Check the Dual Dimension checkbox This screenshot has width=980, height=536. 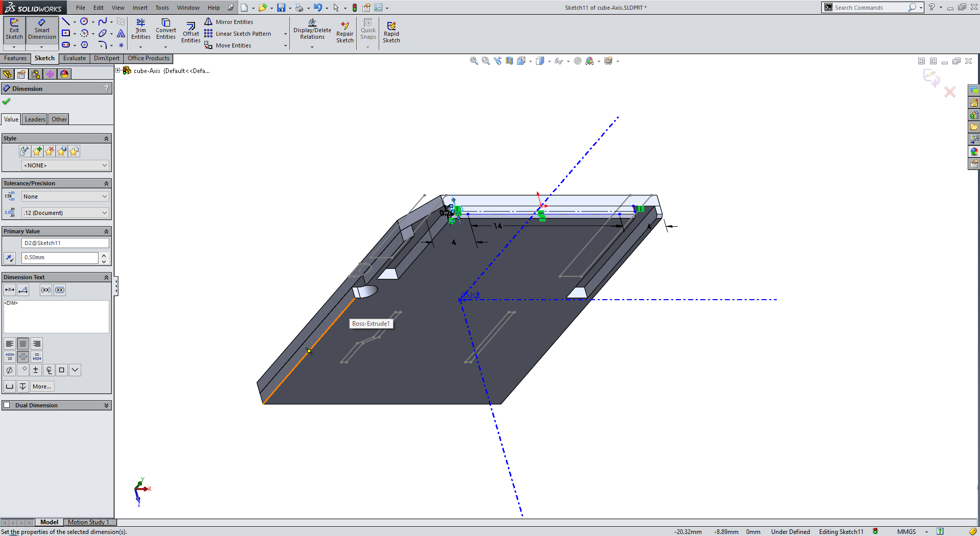pyautogui.click(x=7, y=405)
